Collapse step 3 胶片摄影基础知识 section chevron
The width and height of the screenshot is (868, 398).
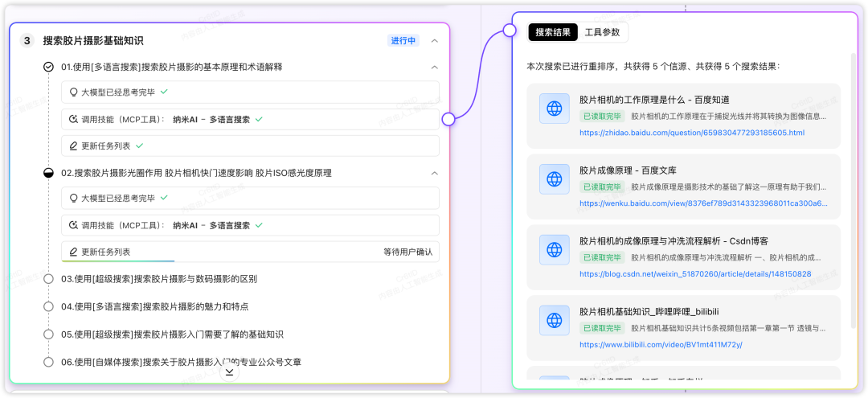(435, 40)
